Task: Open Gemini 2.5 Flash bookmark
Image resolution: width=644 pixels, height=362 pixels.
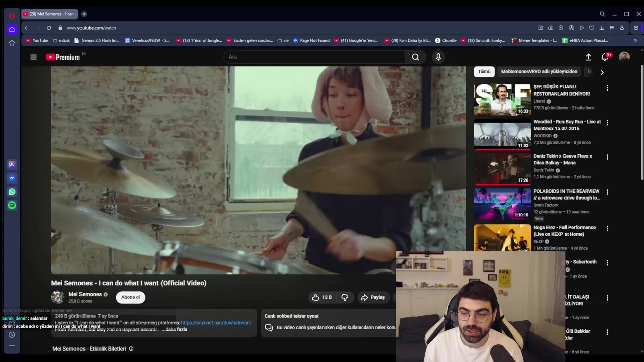Action: click(x=97, y=41)
